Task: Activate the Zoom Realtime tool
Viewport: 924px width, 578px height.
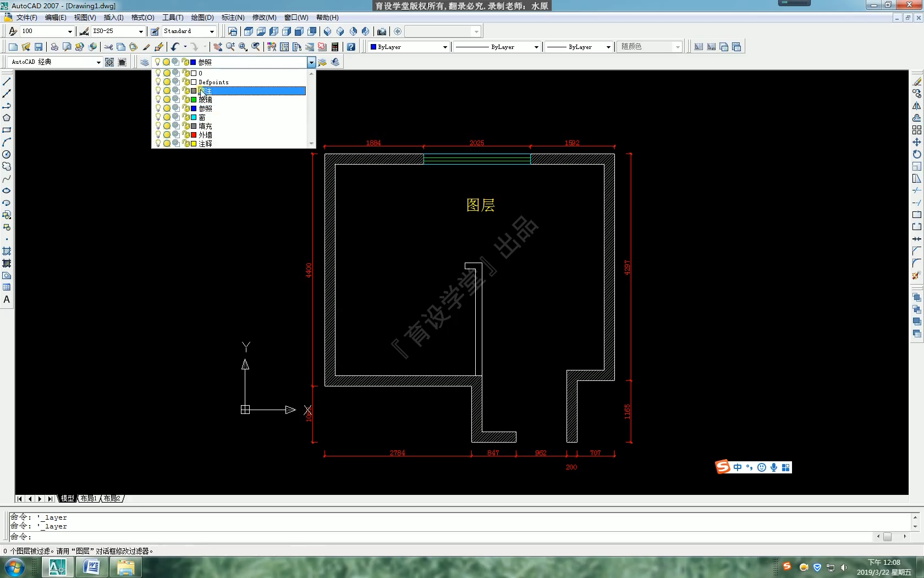Action: coord(230,47)
